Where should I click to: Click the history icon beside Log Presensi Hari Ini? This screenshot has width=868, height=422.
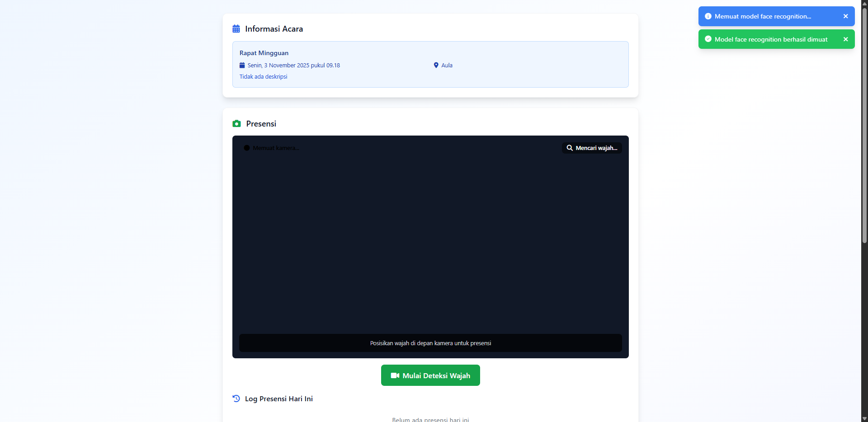tap(236, 399)
